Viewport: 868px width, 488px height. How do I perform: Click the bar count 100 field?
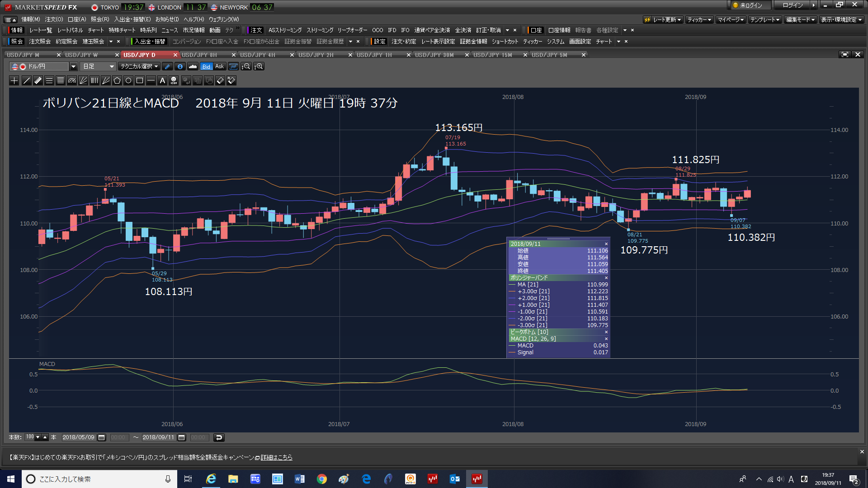(30, 437)
